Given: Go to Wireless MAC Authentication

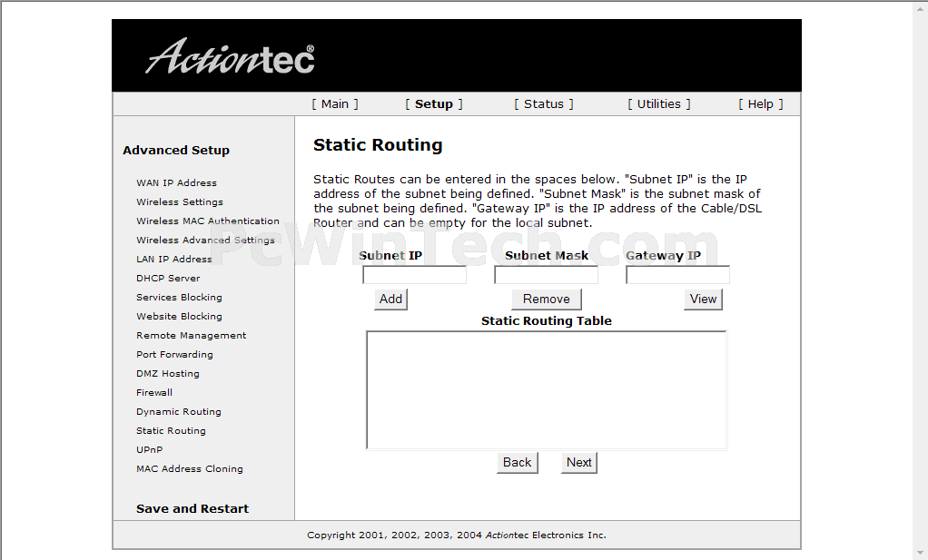Looking at the screenshot, I should coord(208,221).
